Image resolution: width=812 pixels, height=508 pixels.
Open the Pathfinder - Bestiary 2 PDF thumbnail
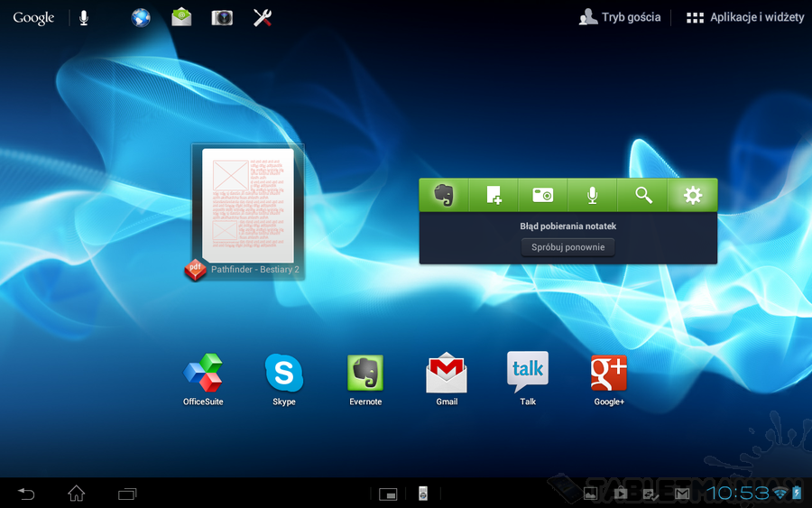(247, 212)
